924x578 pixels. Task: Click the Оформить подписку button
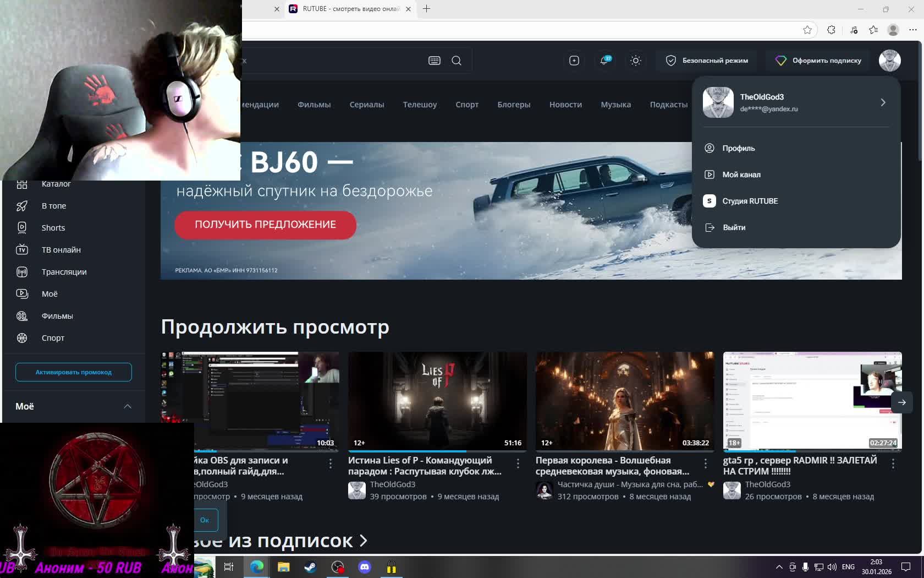pos(818,61)
